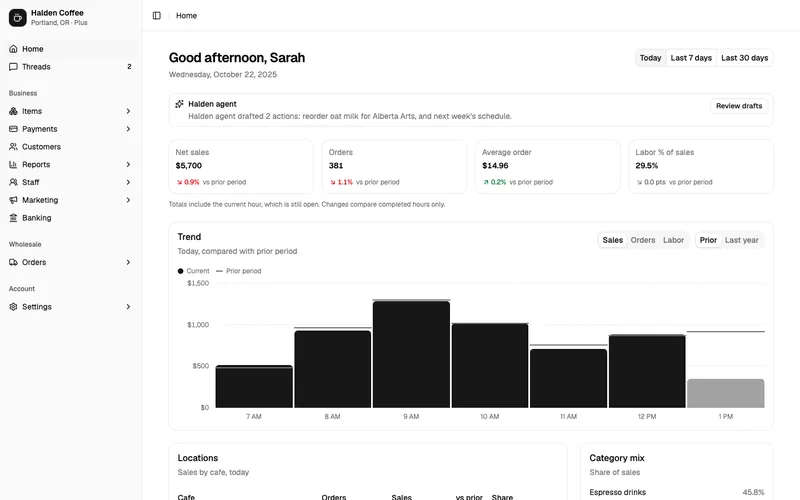Show Labor in the Trend chart
The image size is (800, 500).
673,240
